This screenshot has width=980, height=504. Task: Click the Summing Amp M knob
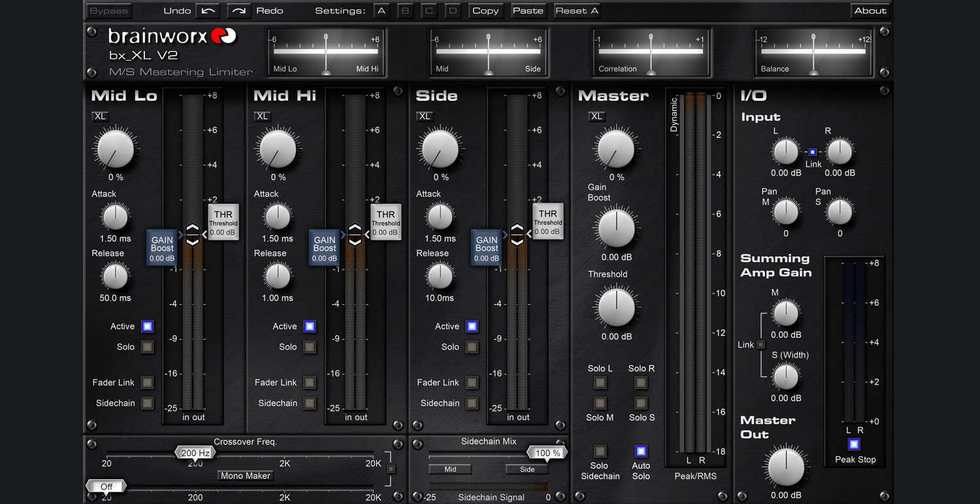[x=786, y=313]
